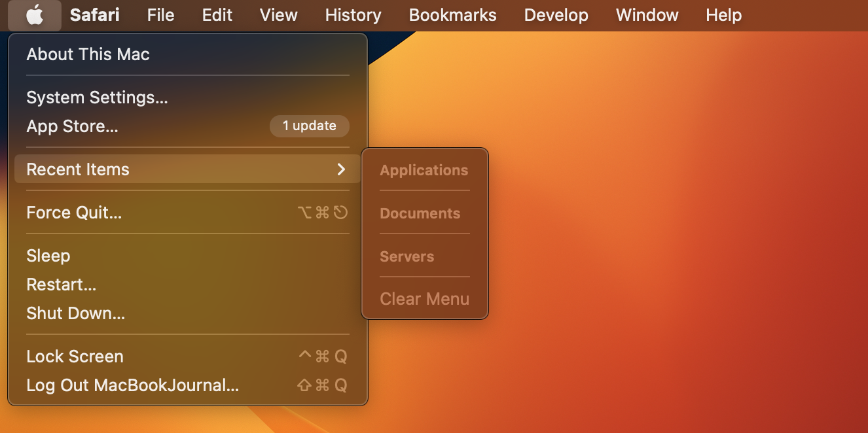The image size is (868, 433).
Task: Put the Mac to Sleep
Action: [48, 256]
